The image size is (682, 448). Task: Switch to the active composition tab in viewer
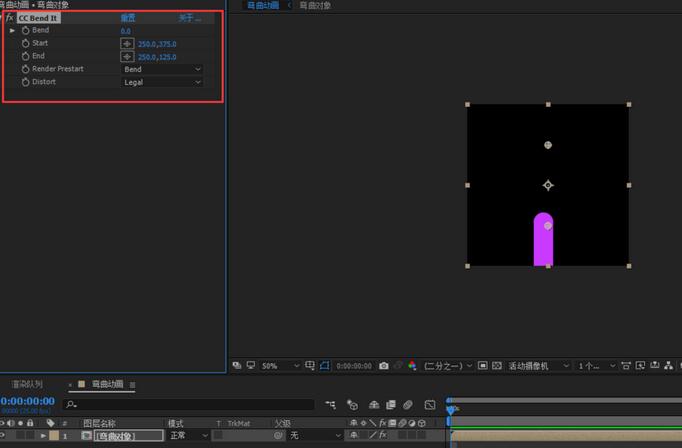[263, 5]
